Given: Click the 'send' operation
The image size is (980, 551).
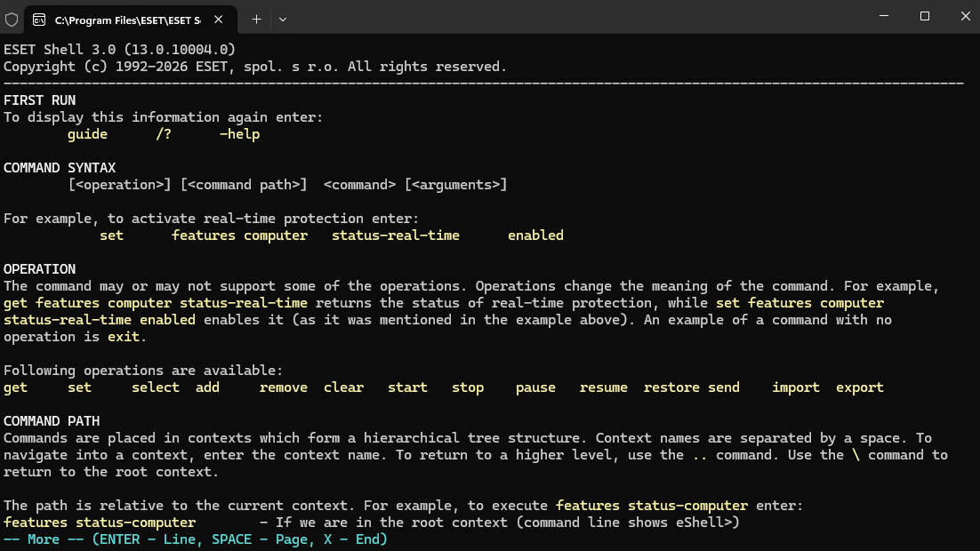Looking at the screenshot, I should pyautogui.click(x=724, y=387).
